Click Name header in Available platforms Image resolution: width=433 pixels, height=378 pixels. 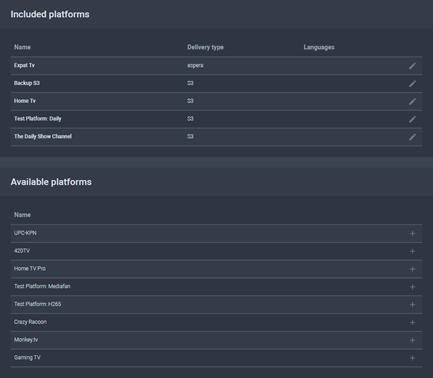(22, 215)
